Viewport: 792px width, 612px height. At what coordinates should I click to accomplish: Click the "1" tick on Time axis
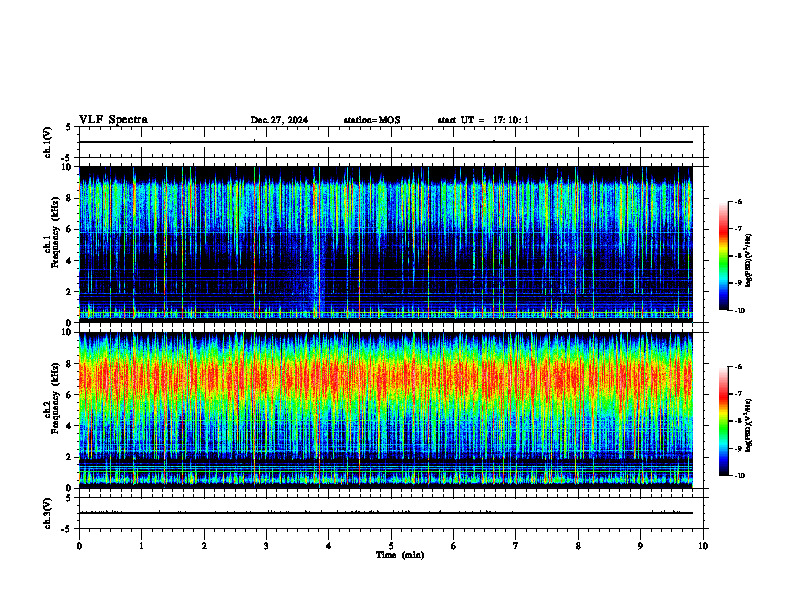(x=141, y=546)
